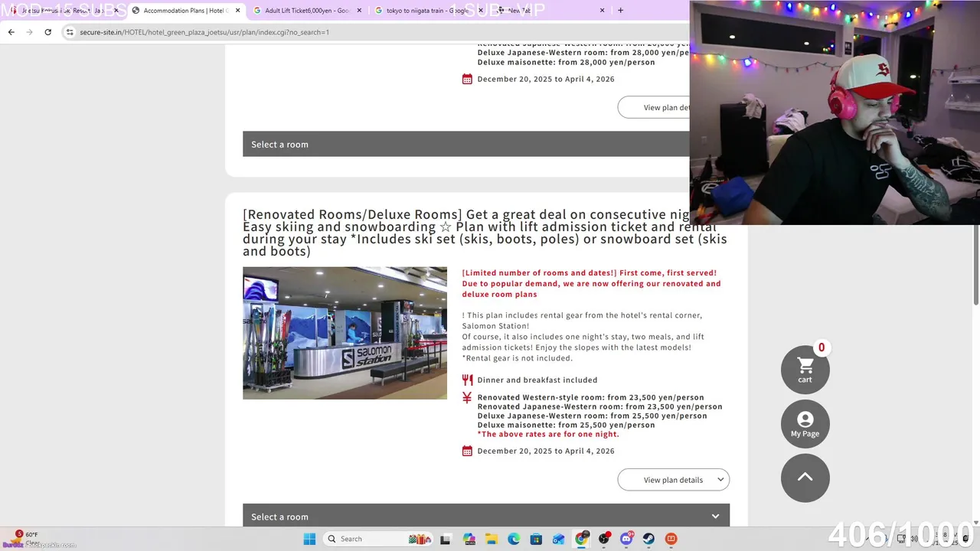
Task: Click 'Deluxe maisonette: from 25,500 yen/person'
Action: (x=566, y=425)
